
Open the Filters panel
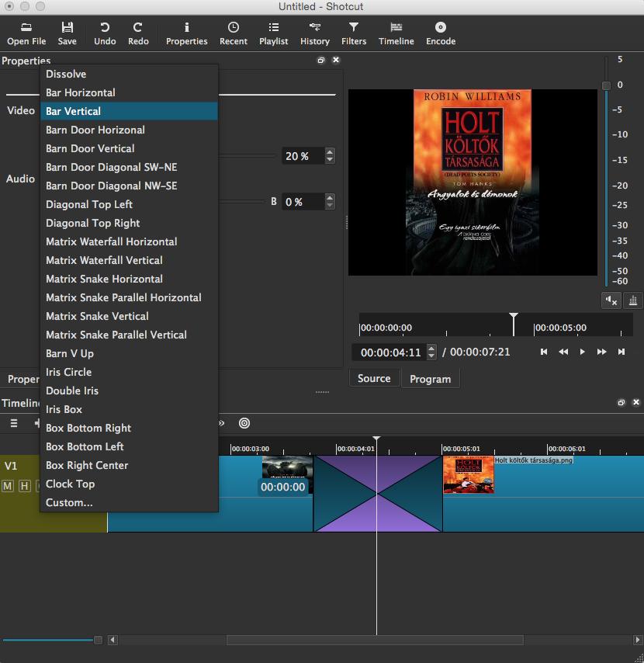[354, 34]
